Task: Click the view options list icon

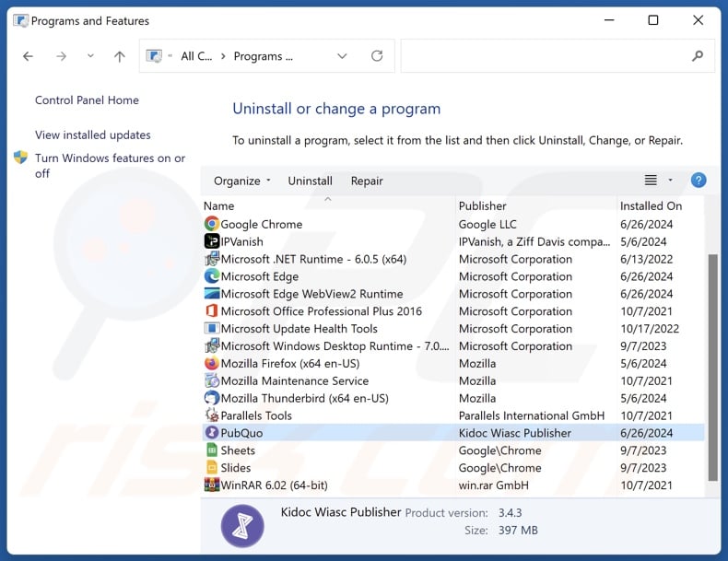Action: click(x=651, y=181)
